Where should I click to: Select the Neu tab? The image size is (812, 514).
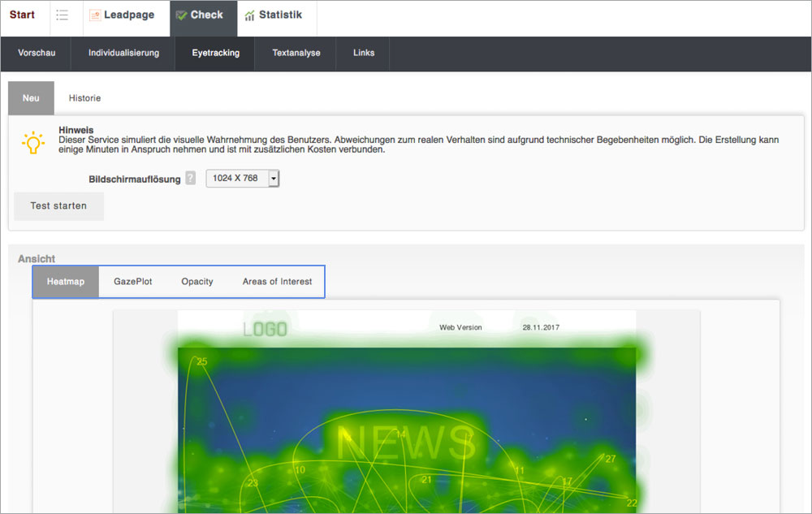[x=31, y=98]
